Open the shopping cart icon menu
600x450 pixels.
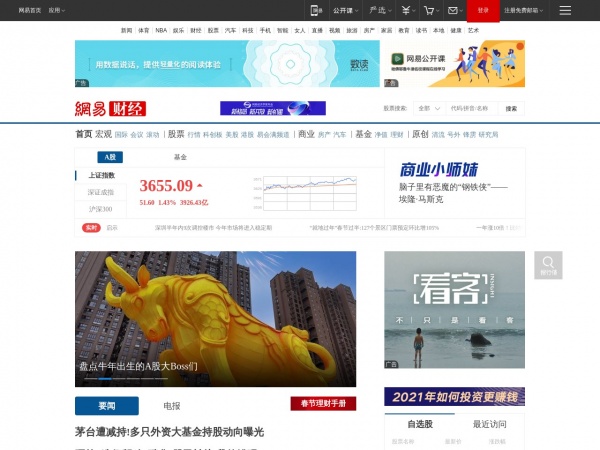pyautogui.click(x=431, y=10)
